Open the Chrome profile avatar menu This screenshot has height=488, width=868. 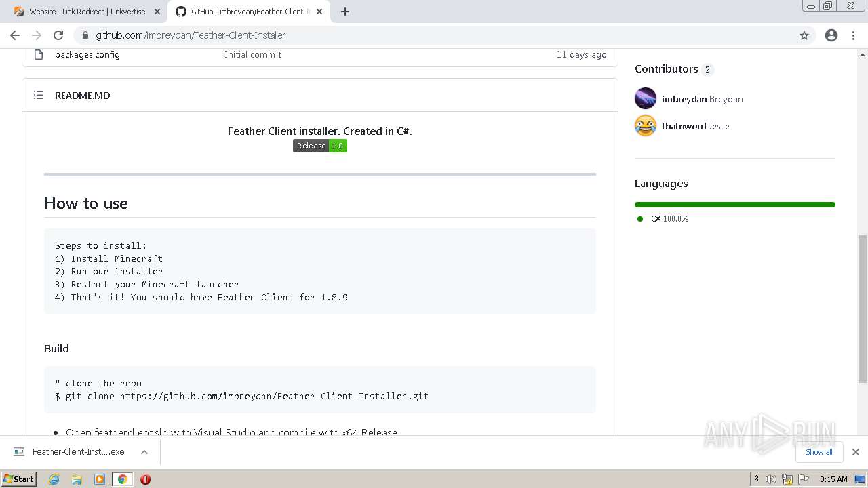(x=831, y=35)
